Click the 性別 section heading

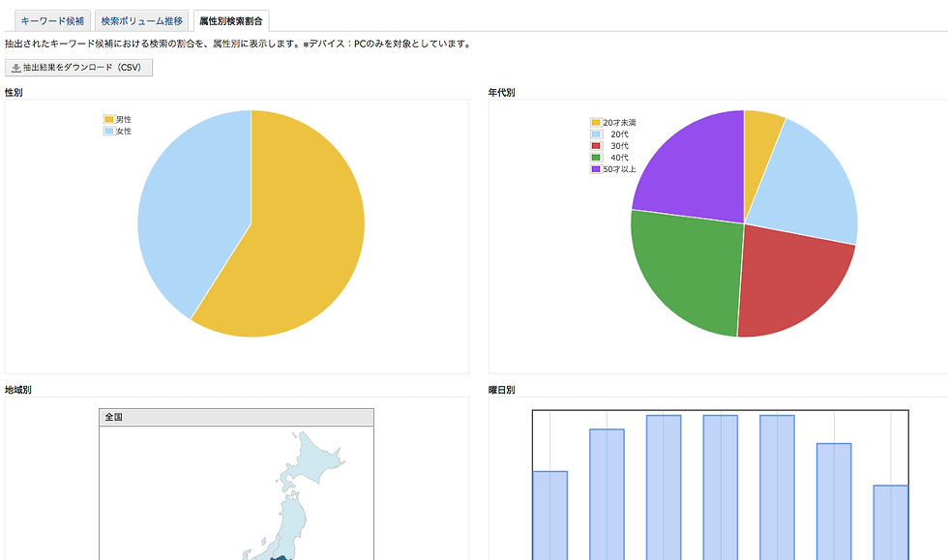14,93
